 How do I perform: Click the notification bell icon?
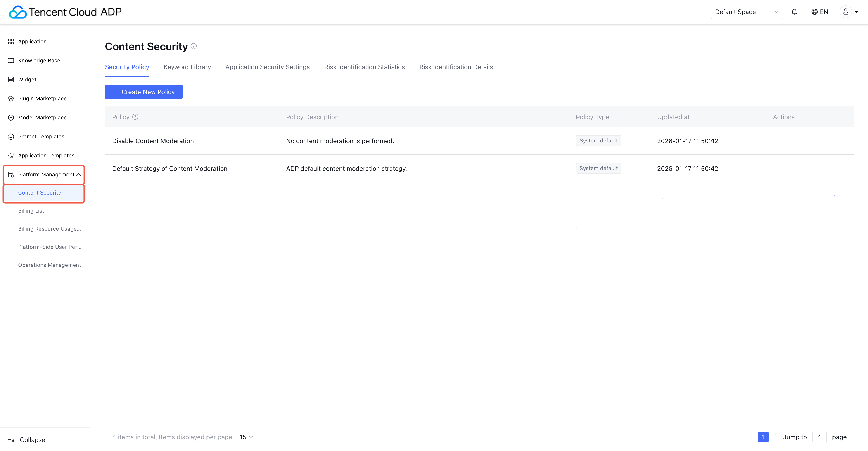[x=794, y=12]
